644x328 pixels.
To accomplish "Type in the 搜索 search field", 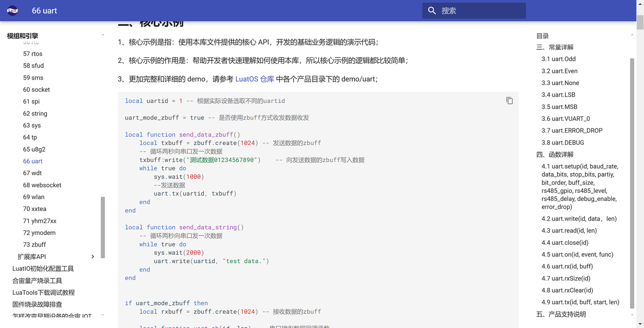I will coord(480,11).
